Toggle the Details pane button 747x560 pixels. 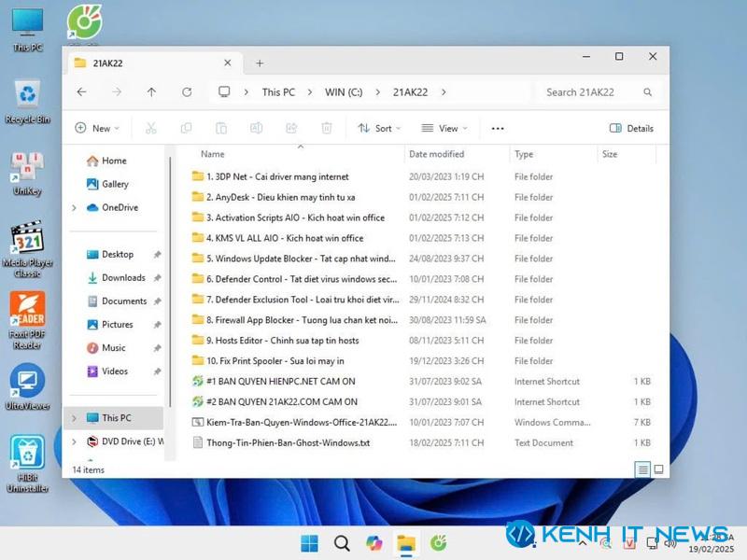point(632,128)
